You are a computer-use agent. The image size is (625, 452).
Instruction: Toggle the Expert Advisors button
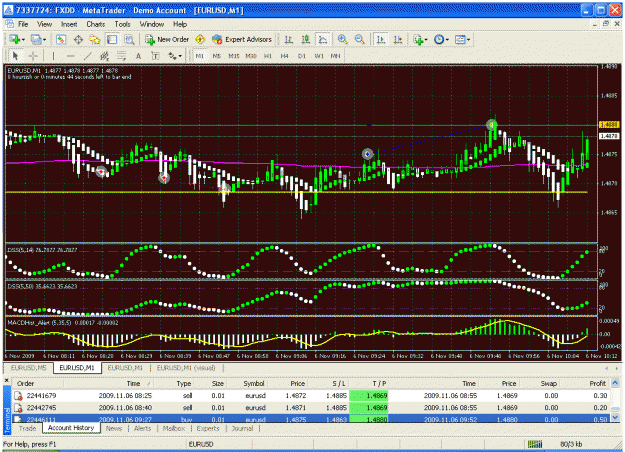(242, 39)
